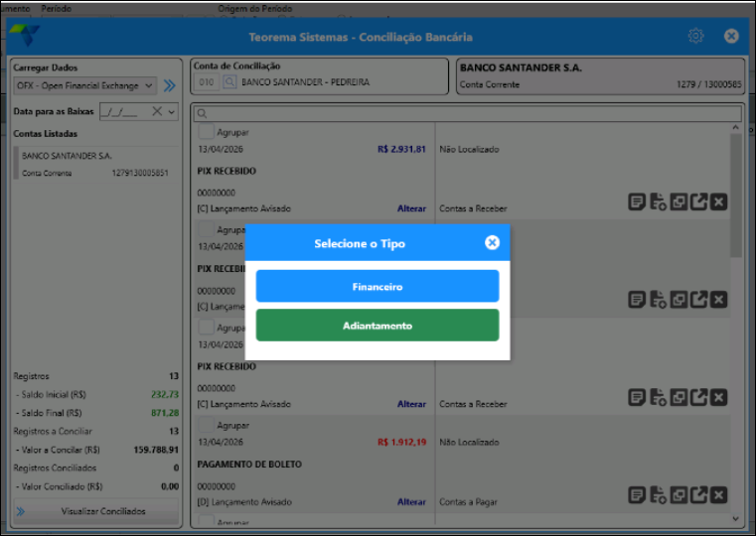Click add-document icon for second PIX RECEBIDO entry

(658, 300)
